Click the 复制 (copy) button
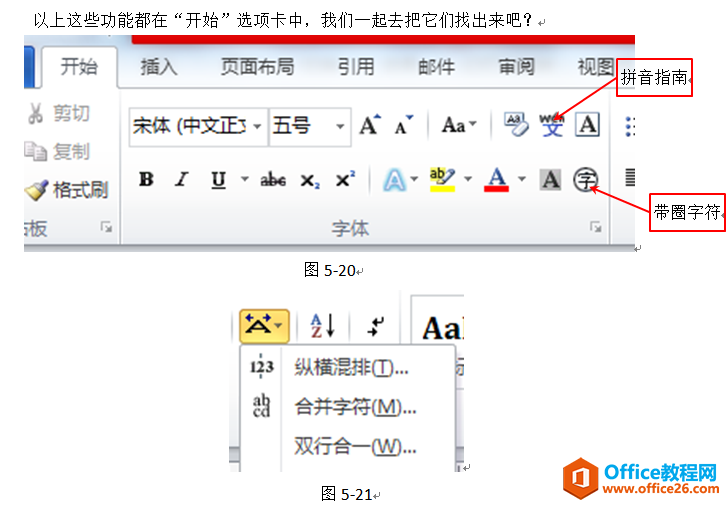This screenshot has height=506, width=726. click(58, 151)
